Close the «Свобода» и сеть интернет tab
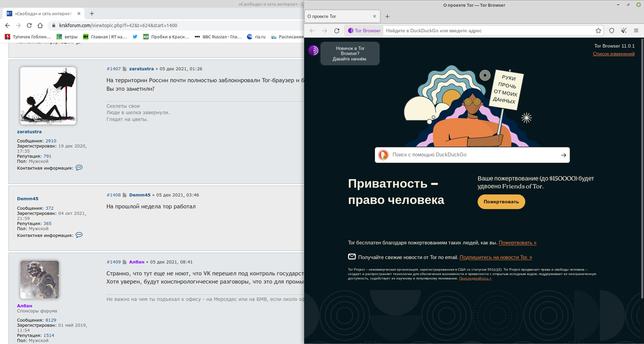644x344 pixels. 78,13
